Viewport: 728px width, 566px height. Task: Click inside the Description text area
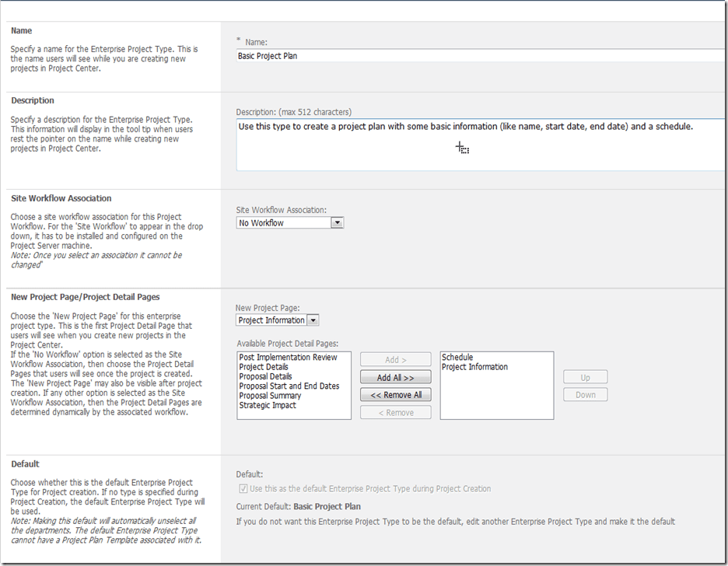(481, 145)
